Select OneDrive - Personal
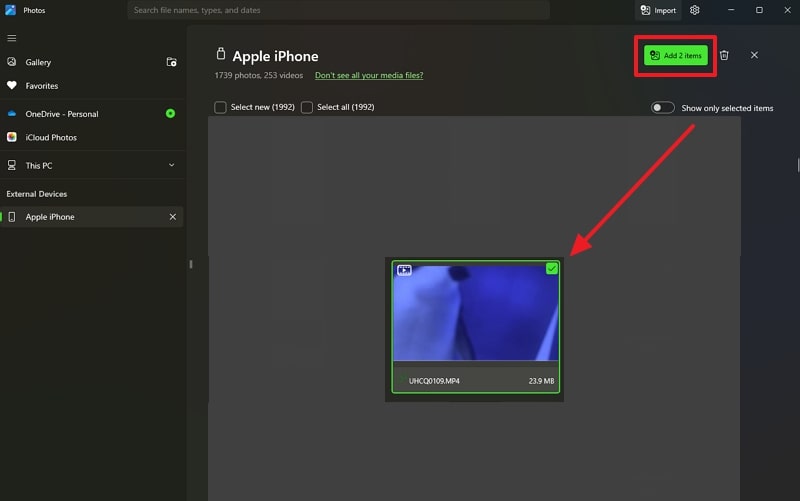The image size is (800, 501). click(x=62, y=114)
